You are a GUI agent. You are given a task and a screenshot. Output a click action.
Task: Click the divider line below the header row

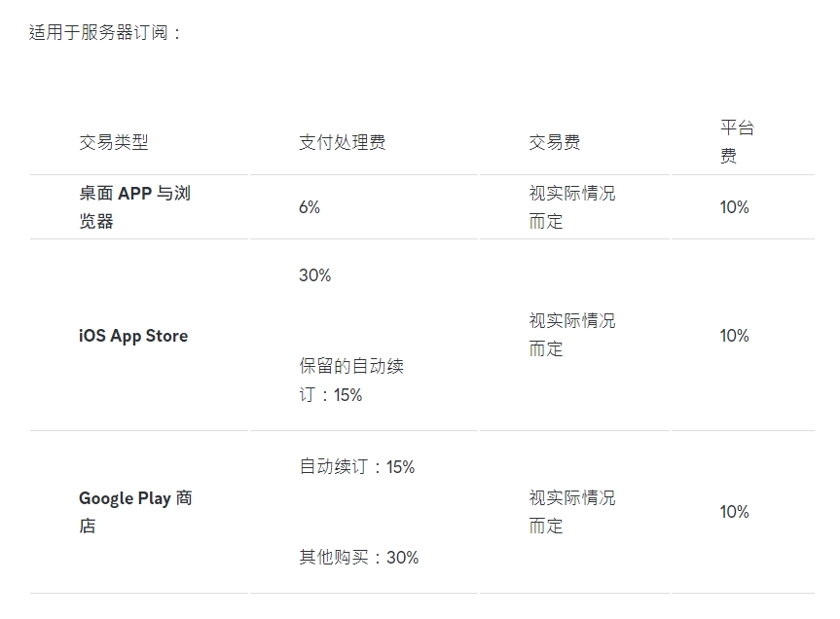(421, 175)
